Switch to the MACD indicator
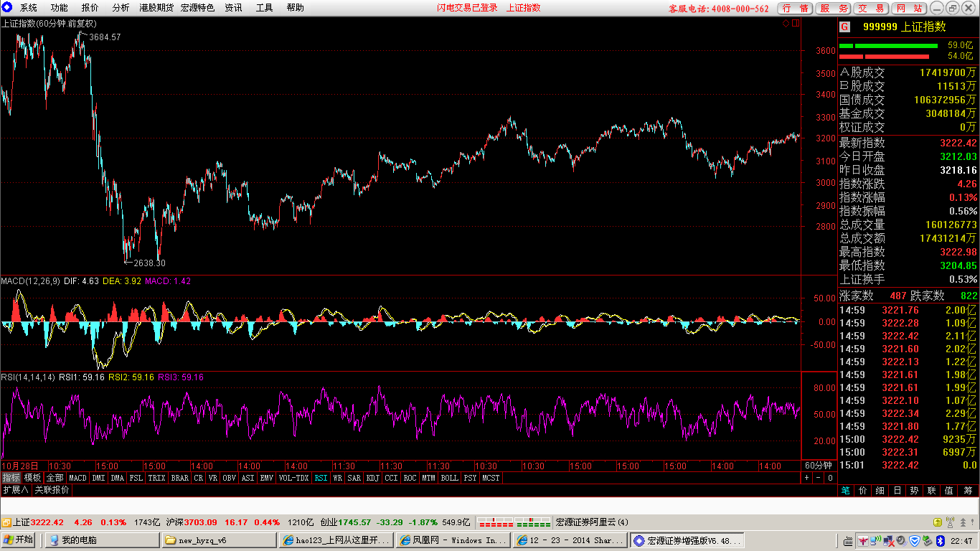 point(77,477)
